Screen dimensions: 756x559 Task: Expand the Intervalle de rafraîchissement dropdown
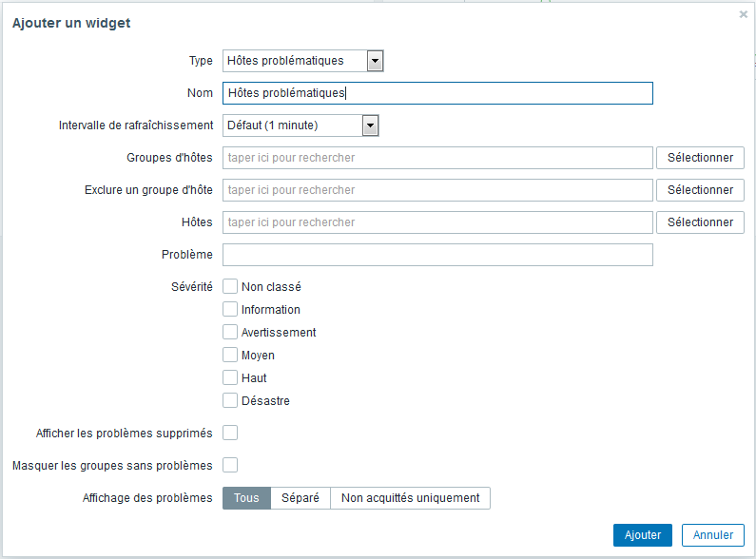coord(370,125)
